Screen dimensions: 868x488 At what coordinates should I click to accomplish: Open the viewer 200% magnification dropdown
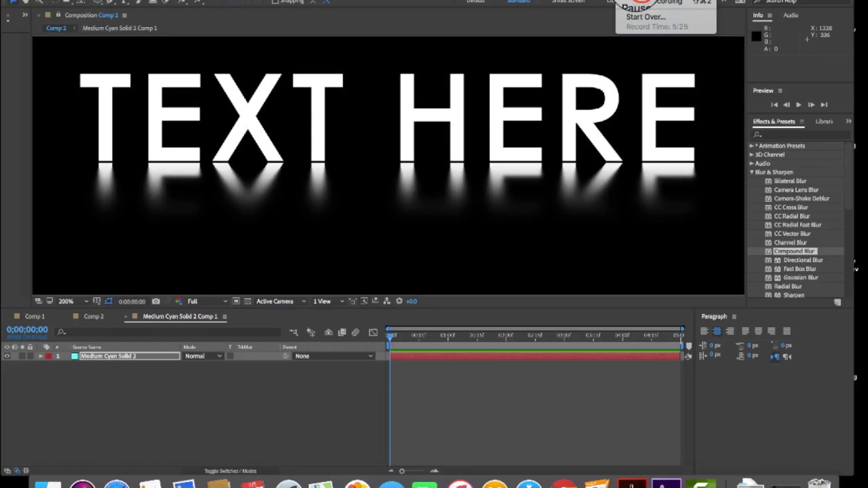pos(73,301)
